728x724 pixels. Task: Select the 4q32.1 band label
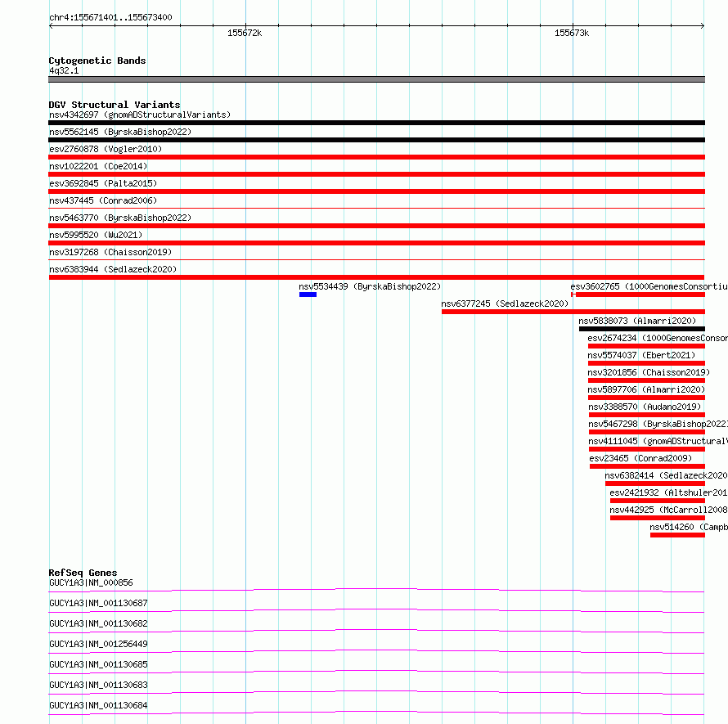[x=64, y=70]
